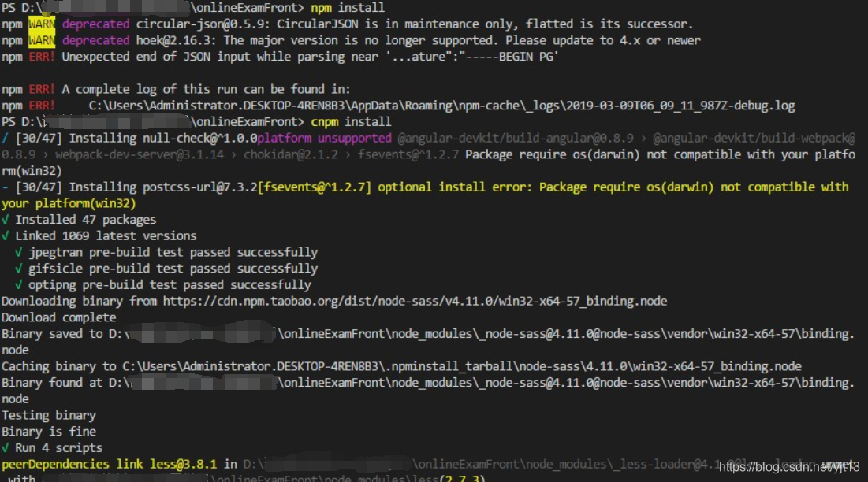The width and height of the screenshot is (868, 482).
Task: Select the yellow WARN label before circular-json
Action: point(42,24)
